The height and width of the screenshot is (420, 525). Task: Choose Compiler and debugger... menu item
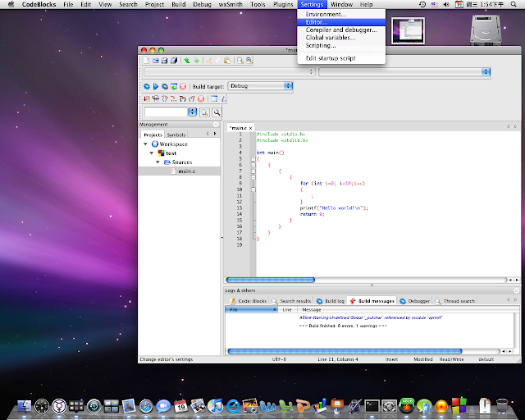click(341, 30)
